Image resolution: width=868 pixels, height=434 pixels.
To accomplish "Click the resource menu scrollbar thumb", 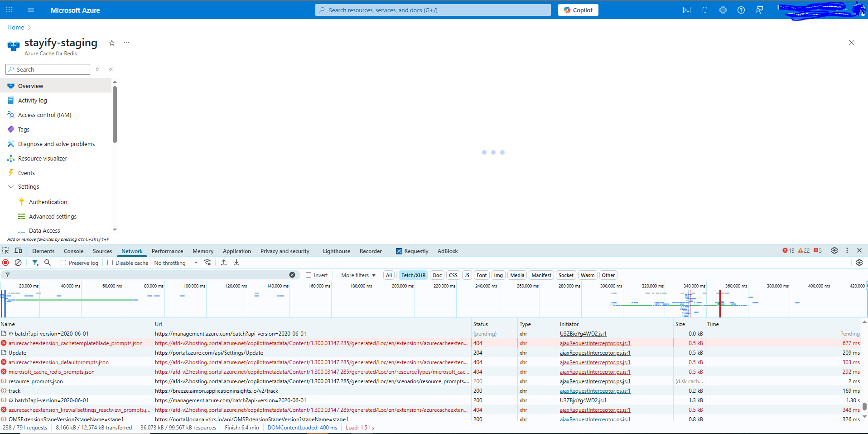I will pyautogui.click(x=115, y=114).
